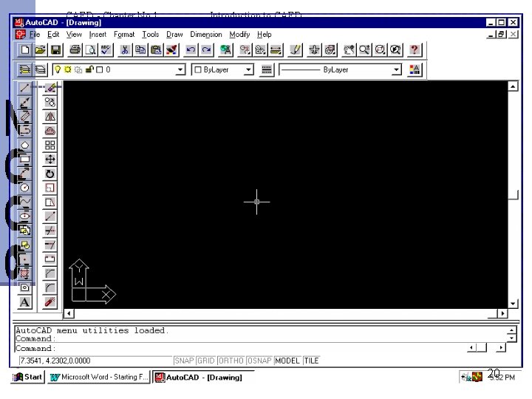This screenshot has height=399, width=532.
Task: Print the drawing with the printer icon
Action: [75, 50]
